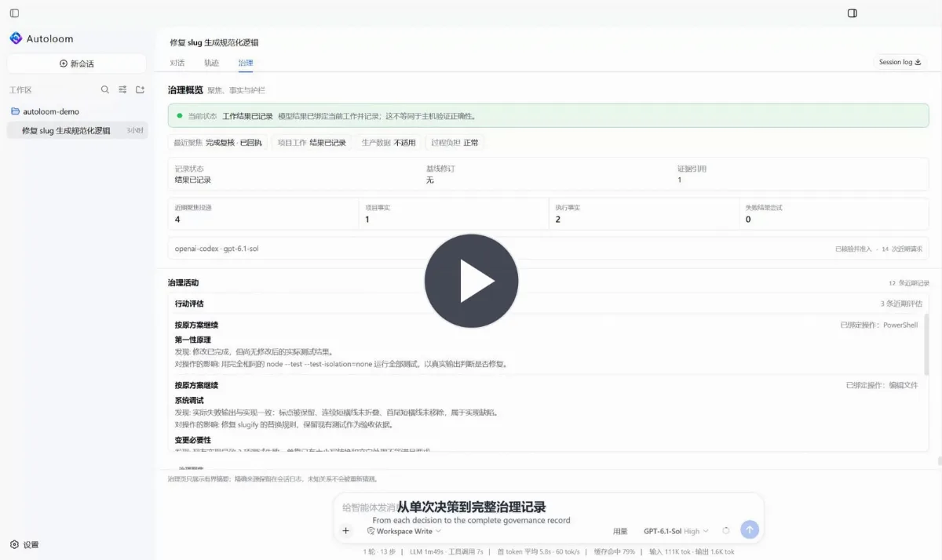
Task: Click the 系统调试 heading
Action: coord(189,400)
